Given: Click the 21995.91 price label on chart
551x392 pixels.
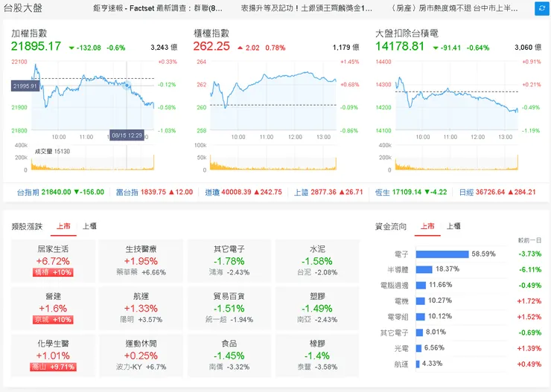Looking at the screenshot, I should (x=25, y=86).
